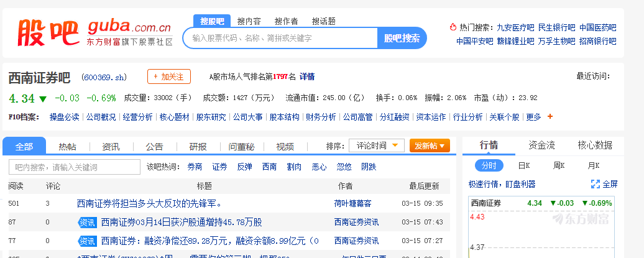This screenshot has width=644, height=258.
Task: Open post 西南证券将担当多头大反攻的先锋军
Action: (x=149, y=203)
